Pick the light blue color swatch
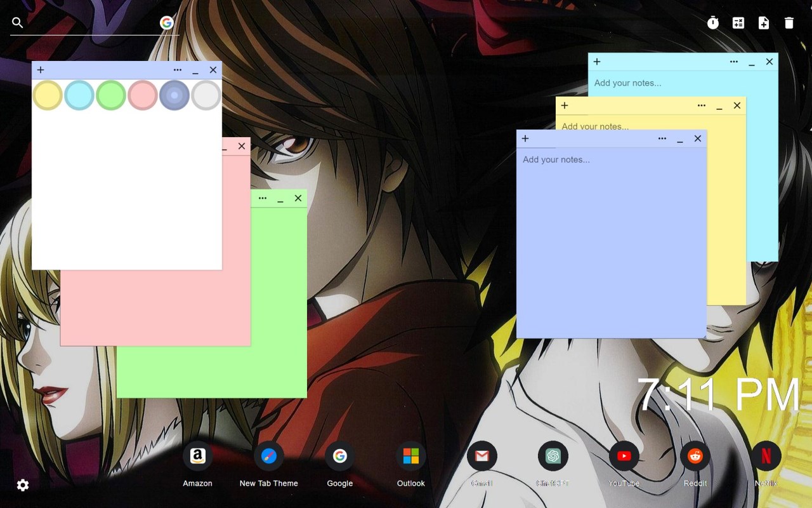 pos(79,95)
